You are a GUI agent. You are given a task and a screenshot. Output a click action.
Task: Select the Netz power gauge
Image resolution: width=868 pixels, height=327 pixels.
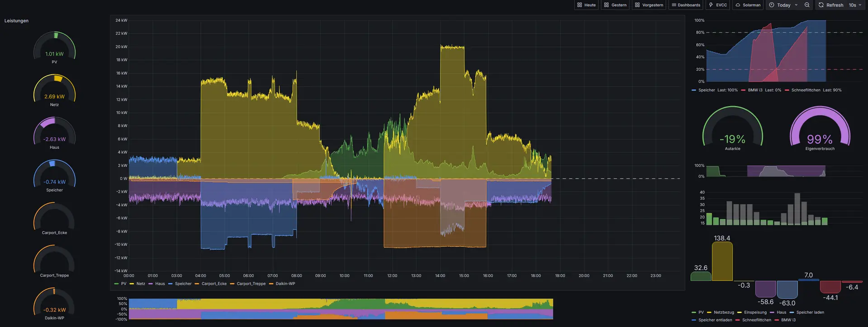coord(54,90)
